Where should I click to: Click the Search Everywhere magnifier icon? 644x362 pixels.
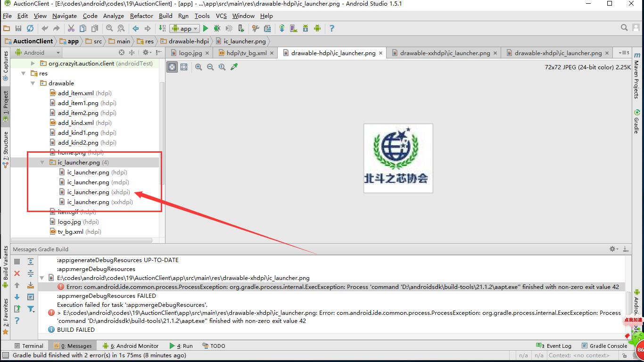coord(624,28)
